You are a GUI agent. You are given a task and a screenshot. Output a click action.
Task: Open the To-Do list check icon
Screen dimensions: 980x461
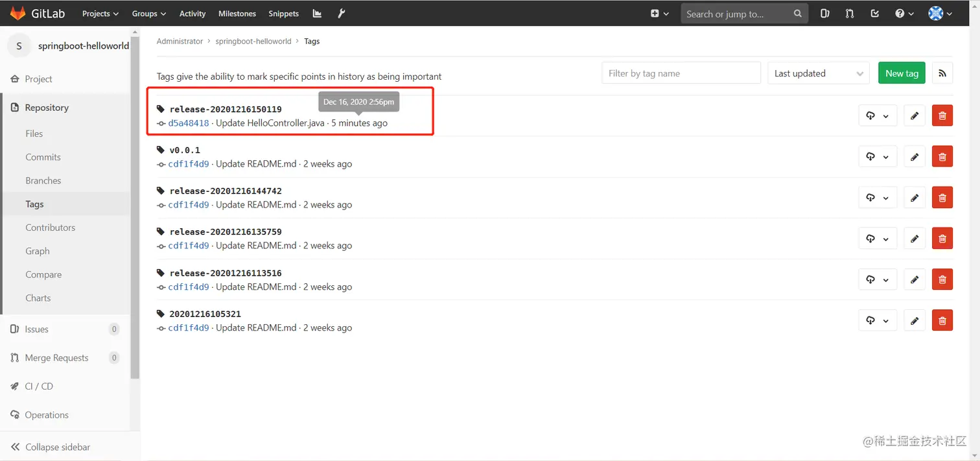pos(875,13)
